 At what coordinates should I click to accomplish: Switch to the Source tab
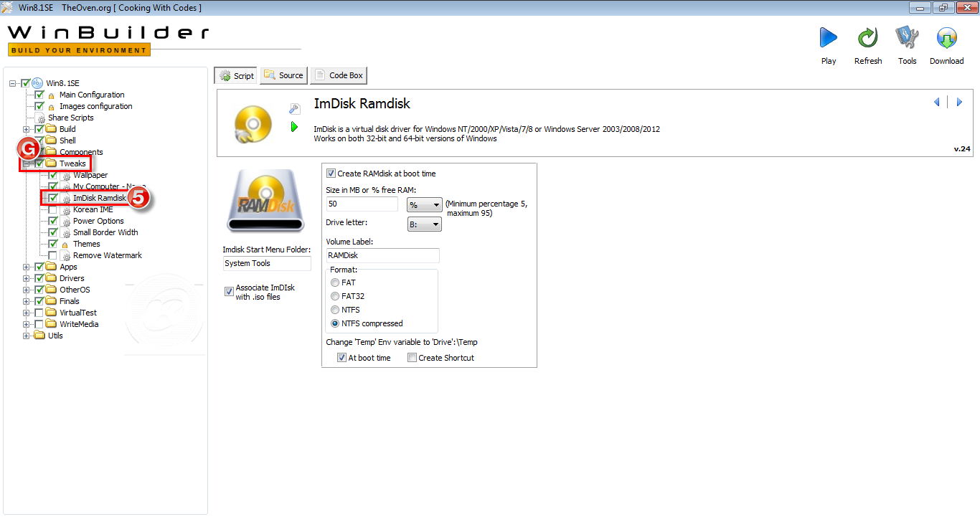tap(283, 75)
